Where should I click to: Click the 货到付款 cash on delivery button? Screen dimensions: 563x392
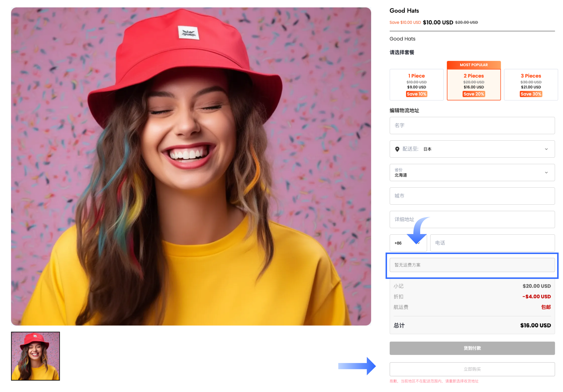tap(472, 348)
